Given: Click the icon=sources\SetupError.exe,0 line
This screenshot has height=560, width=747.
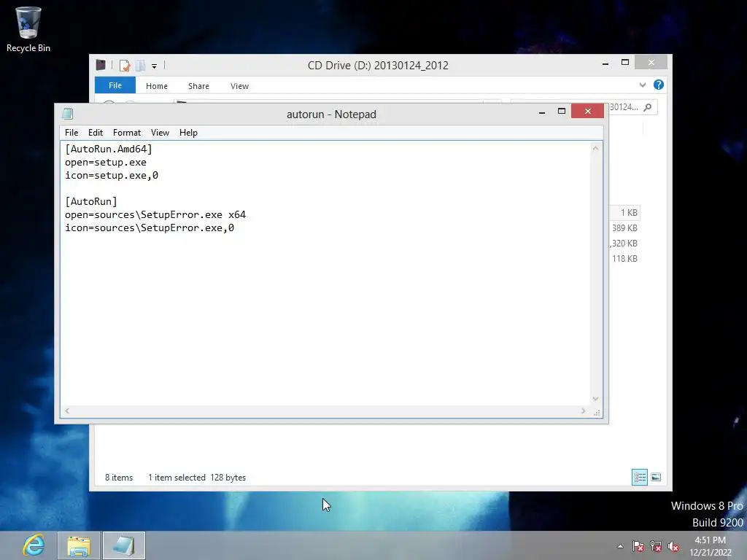Looking at the screenshot, I should [x=150, y=227].
